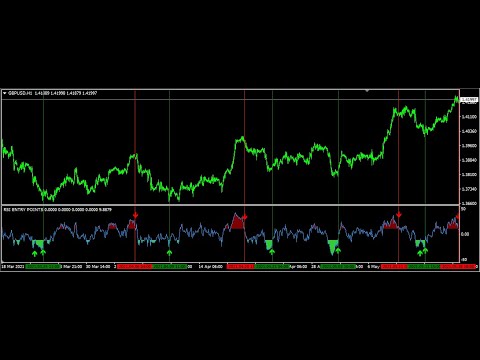Click the "30 Mar 14:00" time axis label
The width and height of the screenshot is (480, 360).
coord(98,267)
